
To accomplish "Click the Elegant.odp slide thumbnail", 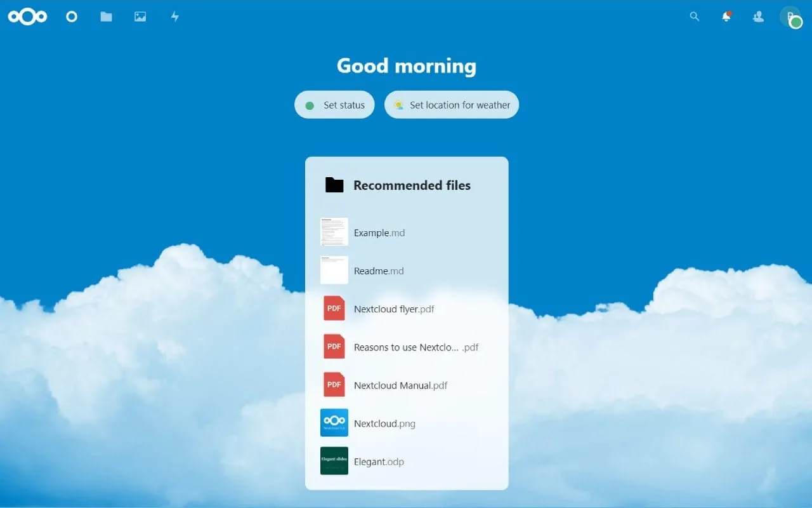I will click(x=334, y=460).
